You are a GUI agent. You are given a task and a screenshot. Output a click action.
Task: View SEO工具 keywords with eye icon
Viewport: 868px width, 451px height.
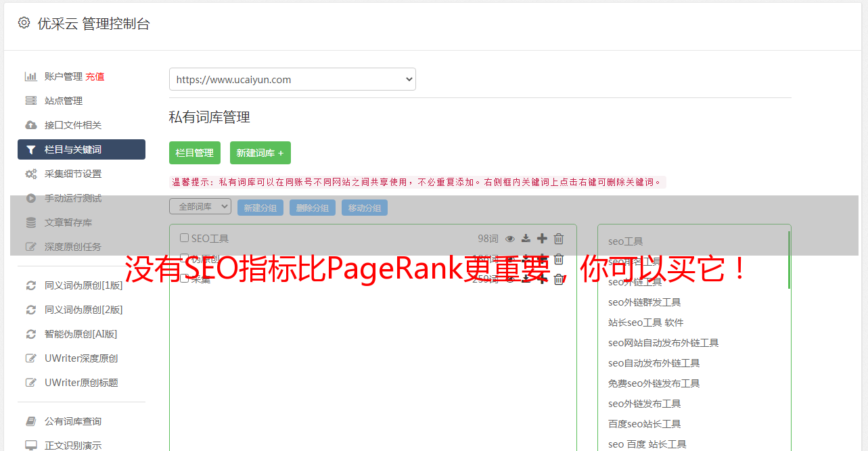coord(510,238)
